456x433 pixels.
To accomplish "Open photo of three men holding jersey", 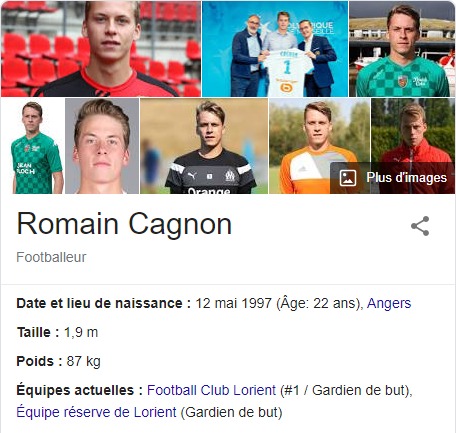I will point(275,49).
